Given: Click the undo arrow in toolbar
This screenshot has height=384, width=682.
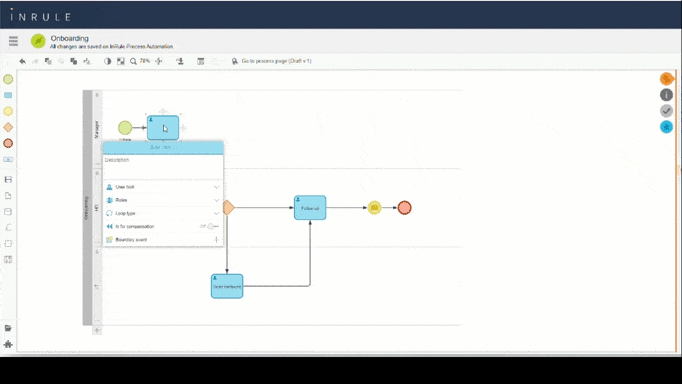Looking at the screenshot, I should coord(23,61).
